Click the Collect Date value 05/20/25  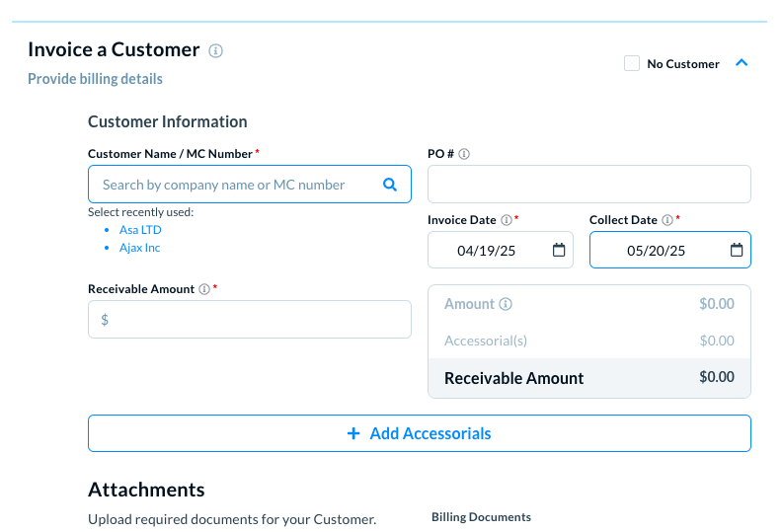(656, 251)
